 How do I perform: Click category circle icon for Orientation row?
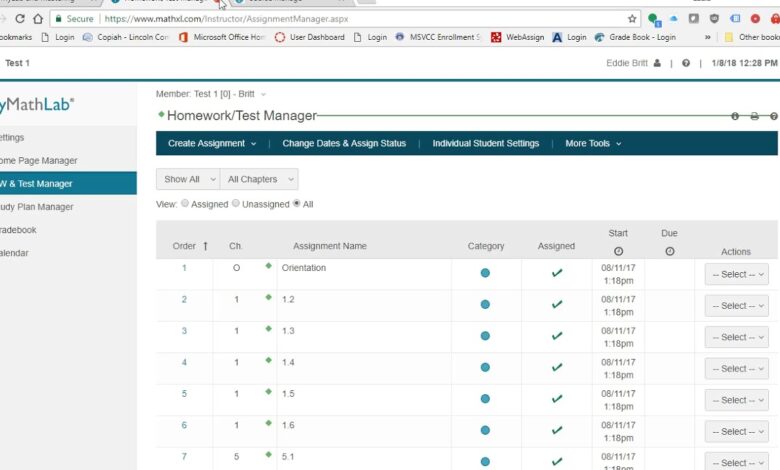tap(485, 273)
